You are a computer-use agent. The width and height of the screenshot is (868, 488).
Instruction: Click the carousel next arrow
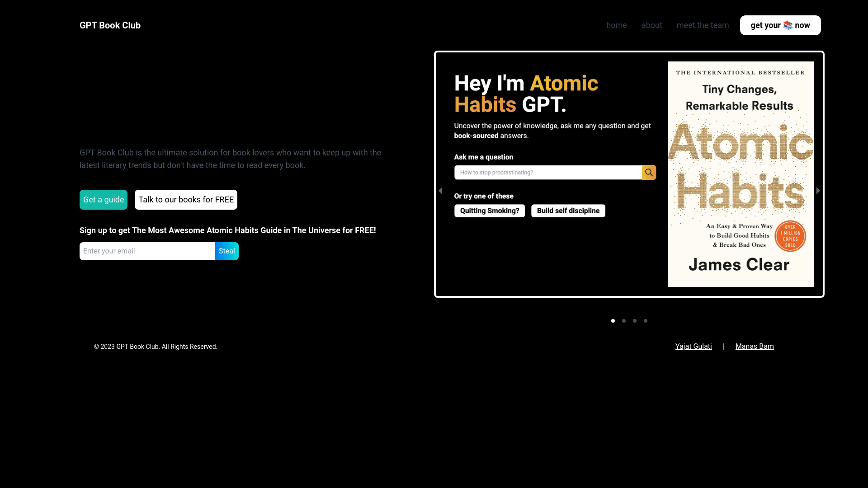coord(818,191)
